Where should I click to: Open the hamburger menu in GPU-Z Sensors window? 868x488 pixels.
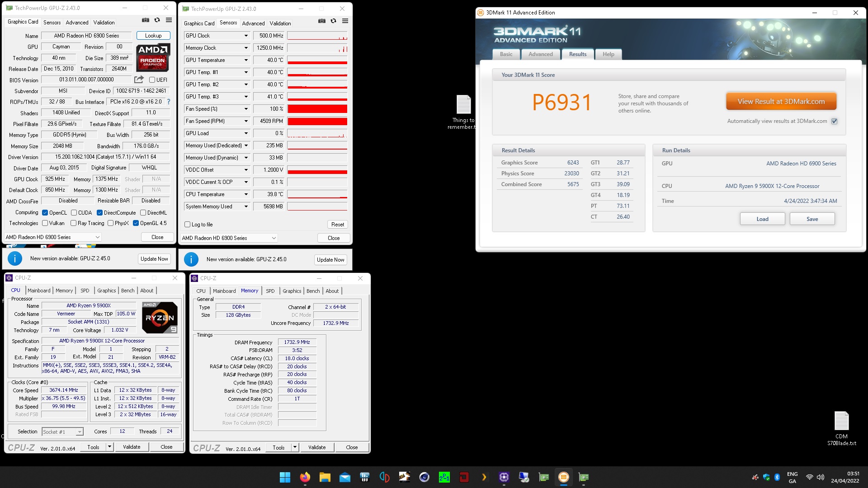345,21
